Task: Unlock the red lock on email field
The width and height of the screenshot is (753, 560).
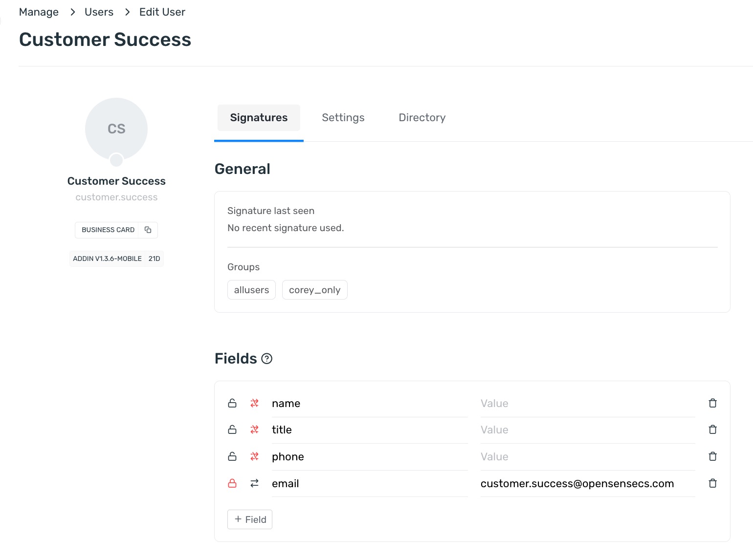Action: tap(232, 483)
